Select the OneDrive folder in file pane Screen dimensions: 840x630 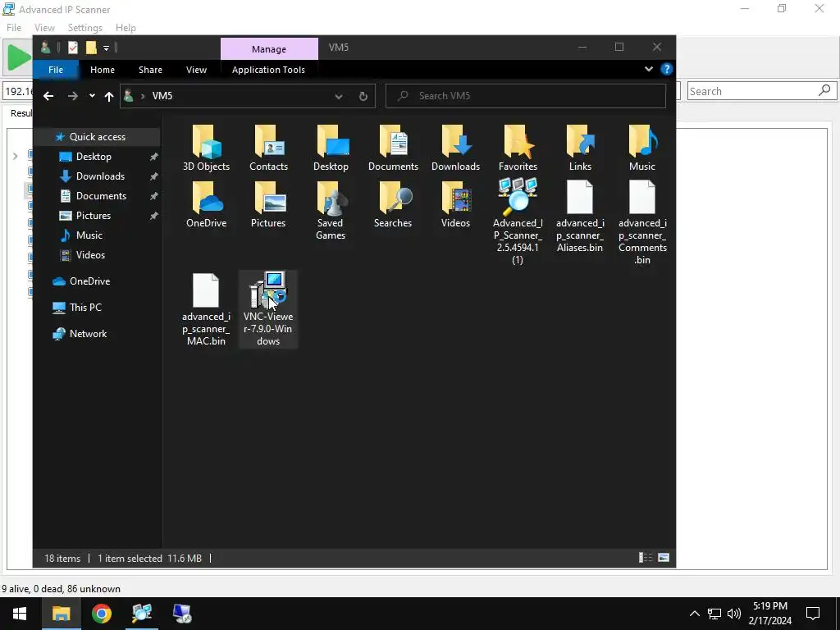pyautogui.click(x=206, y=204)
